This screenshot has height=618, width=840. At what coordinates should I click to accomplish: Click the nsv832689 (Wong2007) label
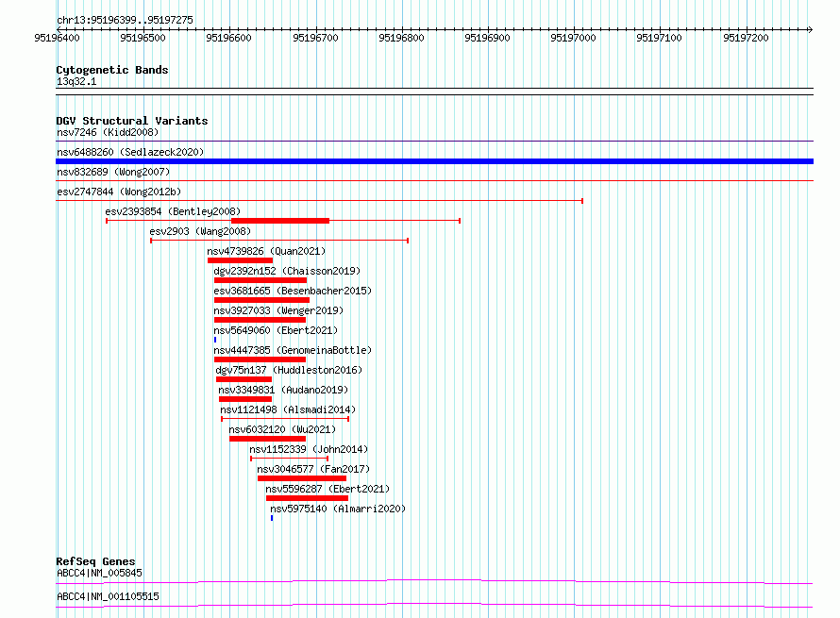click(113, 172)
